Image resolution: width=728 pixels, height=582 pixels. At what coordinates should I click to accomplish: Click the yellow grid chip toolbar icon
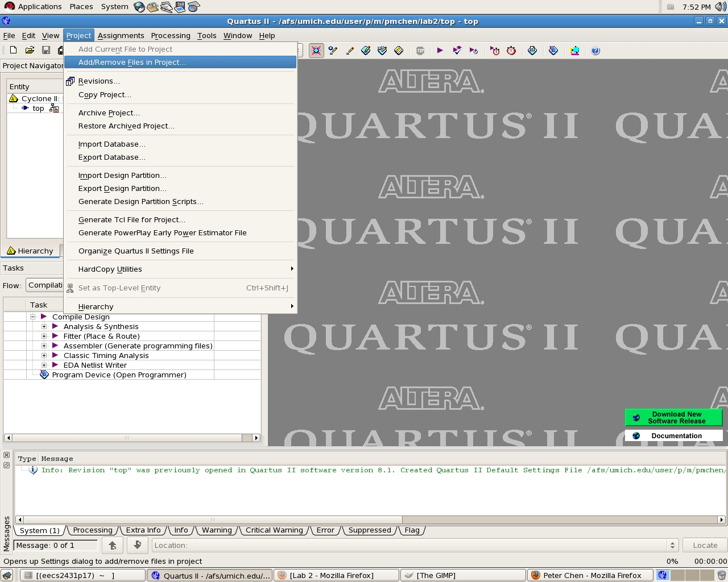point(399,51)
